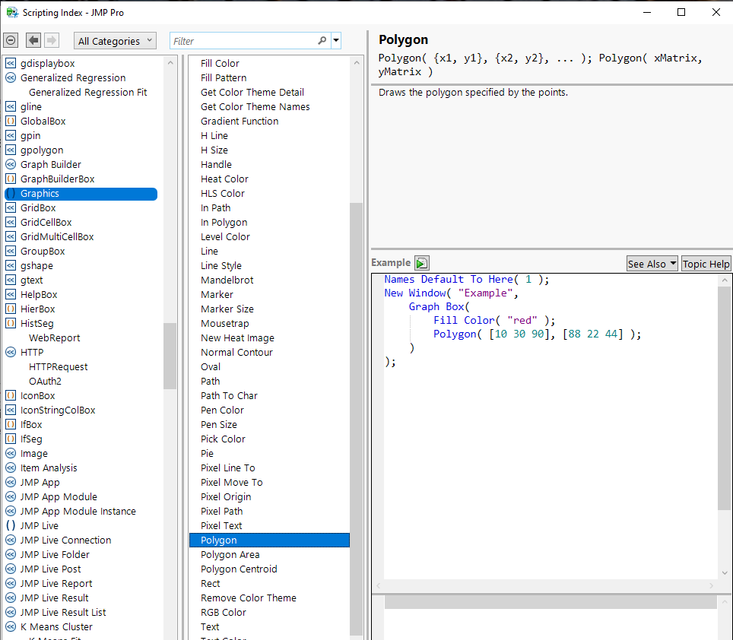
Task: Select Mandelbrot function
Action: point(227,280)
